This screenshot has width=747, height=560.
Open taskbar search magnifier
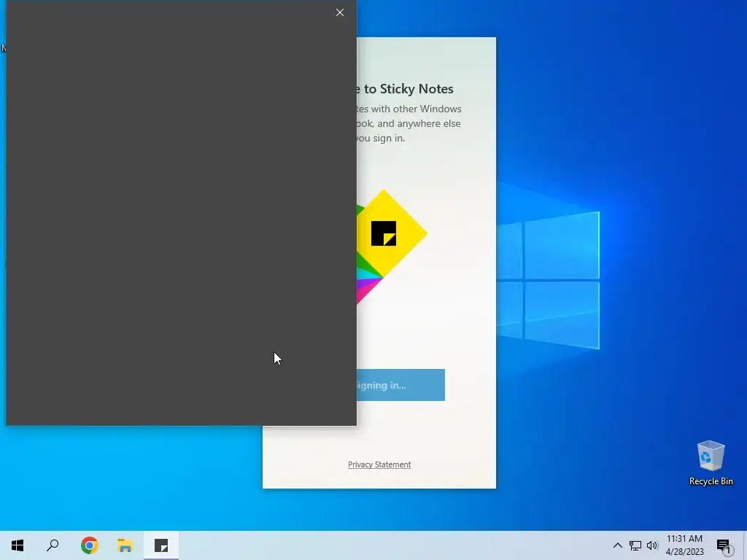pyautogui.click(x=53, y=545)
